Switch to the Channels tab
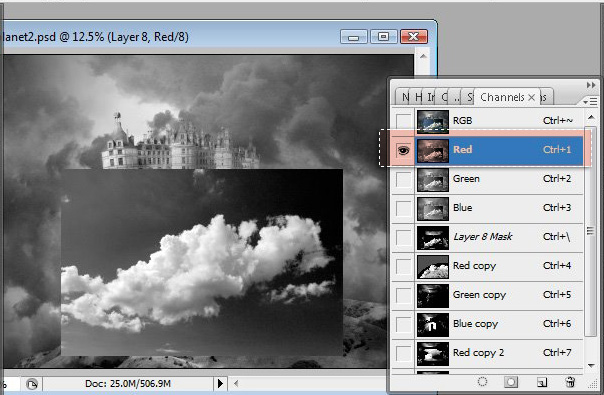Viewport: 604px width, 395px height. pos(502,97)
